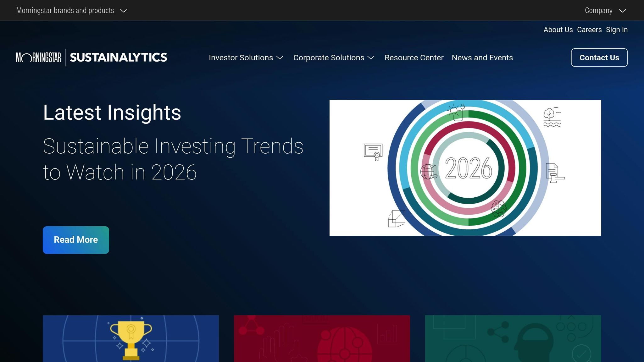
Task: Expand the Morningstar brands and products dropdown
Action: [72, 10]
